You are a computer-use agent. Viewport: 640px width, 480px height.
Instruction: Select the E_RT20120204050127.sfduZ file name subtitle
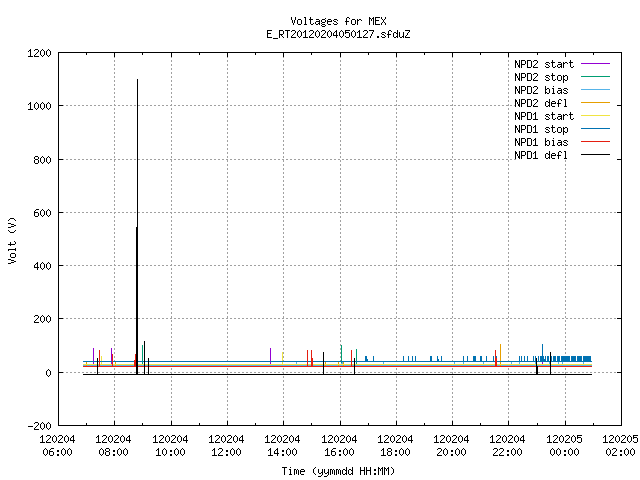click(x=338, y=34)
